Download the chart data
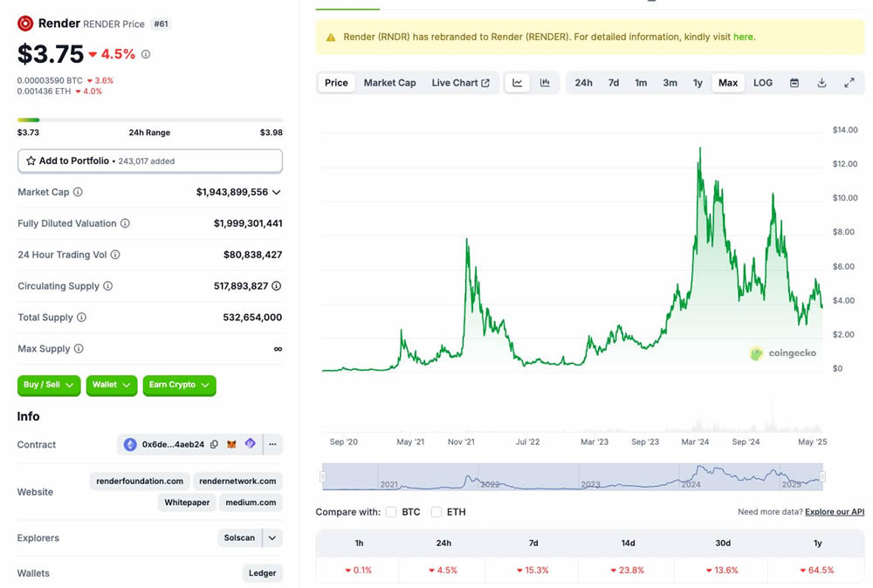 (821, 83)
